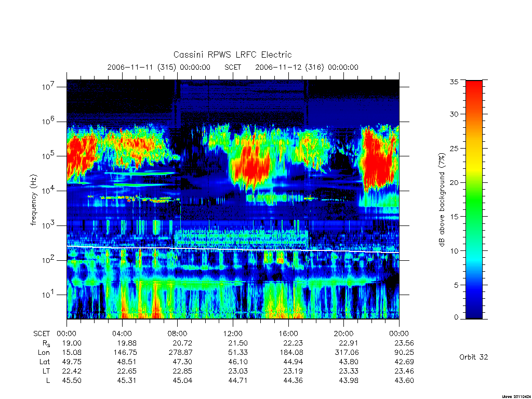Click the 10^2 frequency tick label
This screenshot has height=399, width=532.
pos(49,260)
